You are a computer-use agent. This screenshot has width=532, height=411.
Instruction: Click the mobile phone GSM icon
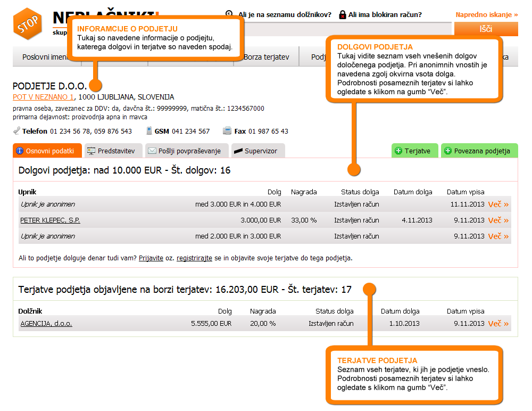[x=149, y=131]
